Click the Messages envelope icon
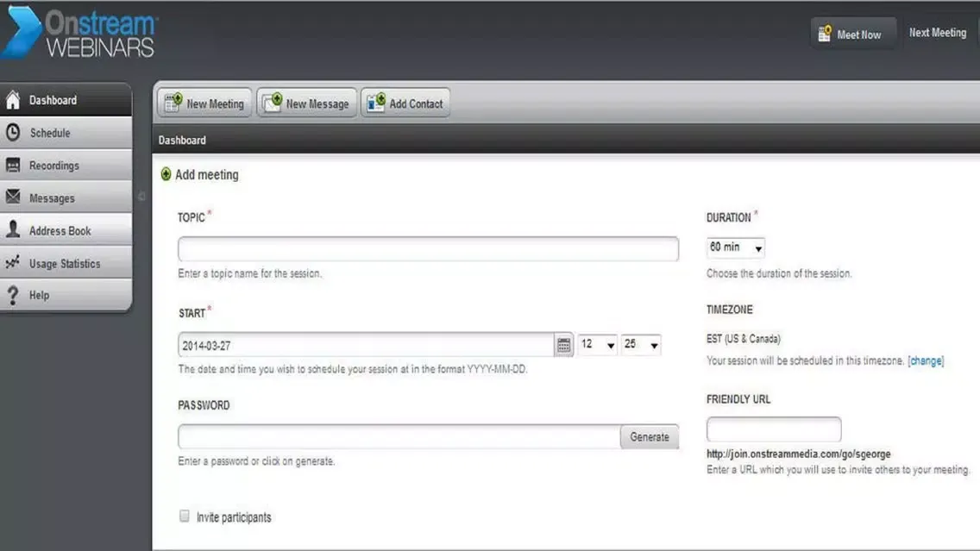The height and width of the screenshot is (551, 980). pyautogui.click(x=13, y=197)
